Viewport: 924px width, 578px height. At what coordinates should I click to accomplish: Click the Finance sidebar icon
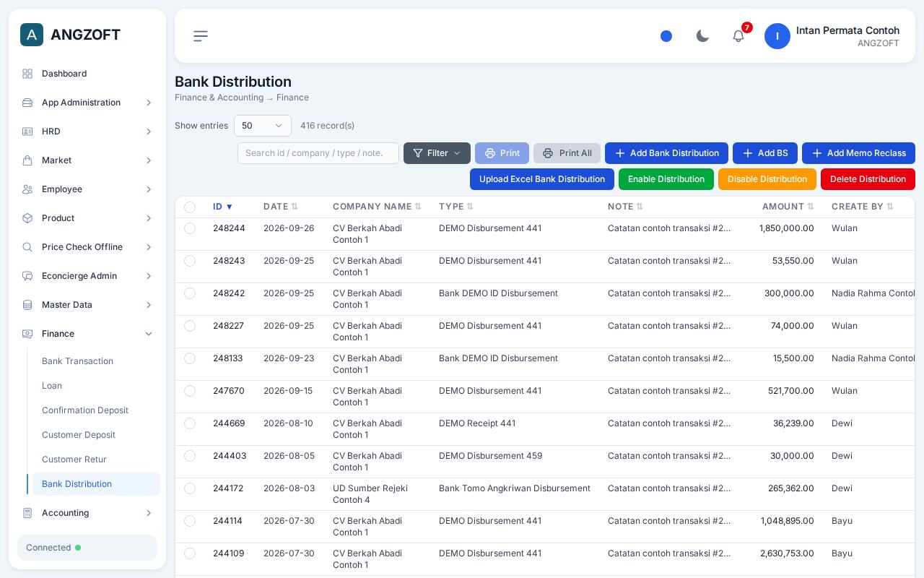[27, 334]
